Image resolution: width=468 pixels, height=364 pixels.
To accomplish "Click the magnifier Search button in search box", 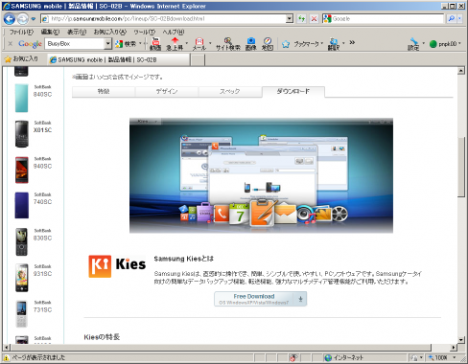I will click(451, 19).
